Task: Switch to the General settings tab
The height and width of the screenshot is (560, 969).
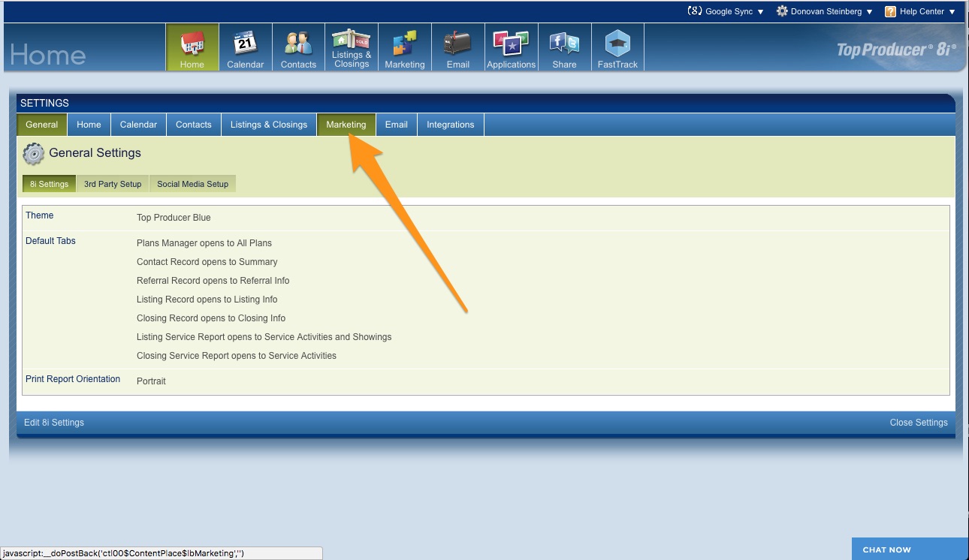Action: tap(42, 125)
